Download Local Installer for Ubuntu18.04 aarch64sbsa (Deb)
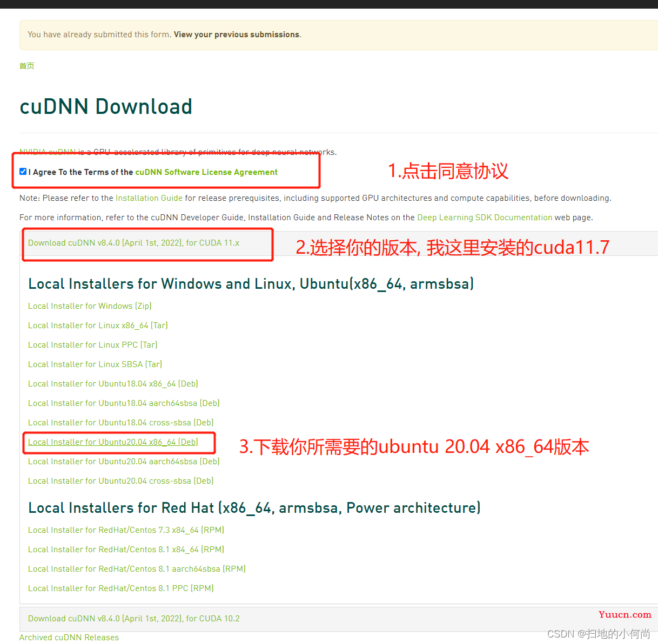The height and width of the screenshot is (644, 658). (x=124, y=403)
